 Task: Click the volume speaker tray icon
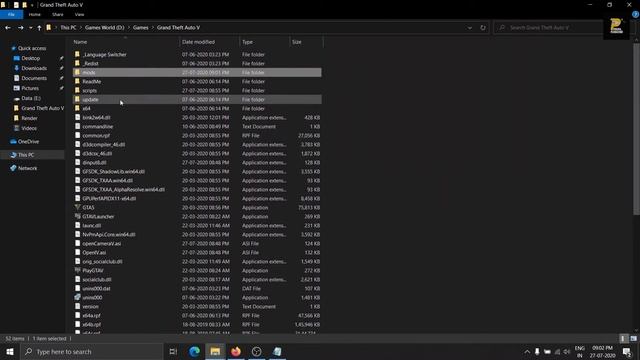pyautogui.click(x=567, y=351)
